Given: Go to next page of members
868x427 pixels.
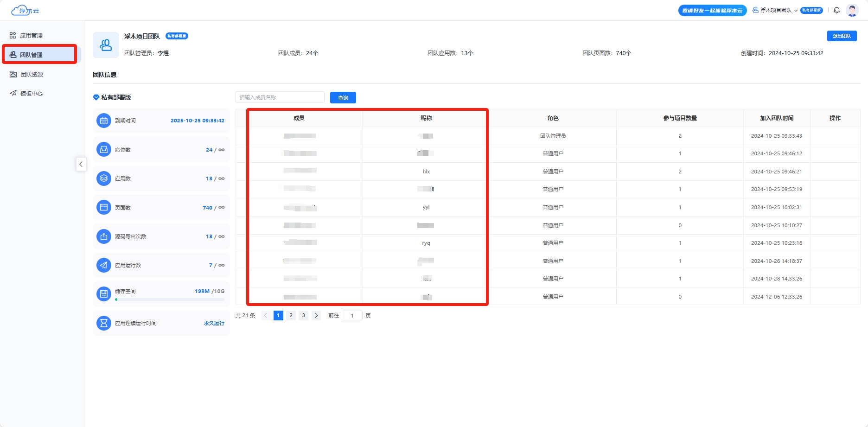Looking at the screenshot, I should [x=316, y=315].
